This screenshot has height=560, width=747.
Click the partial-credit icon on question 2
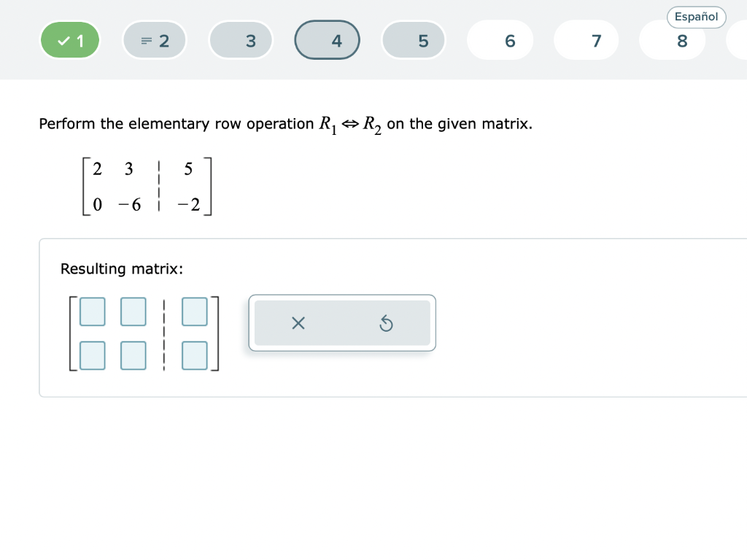145,40
